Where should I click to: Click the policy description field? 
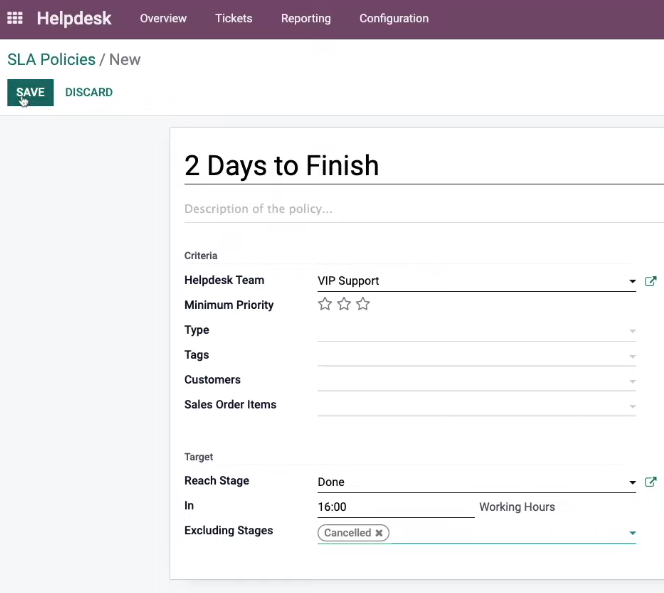424,209
